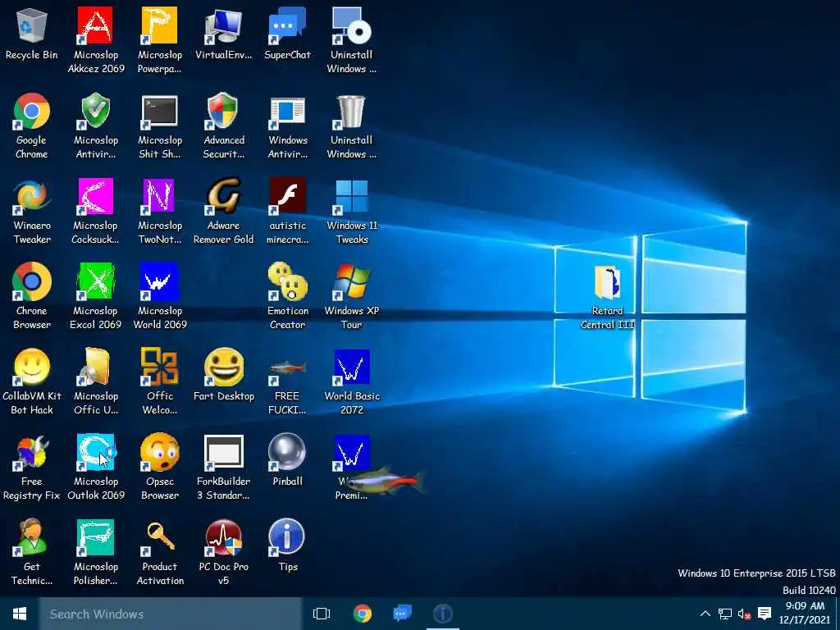Open the Windows Start button
Viewport: 840px width, 630px height.
click(20, 614)
